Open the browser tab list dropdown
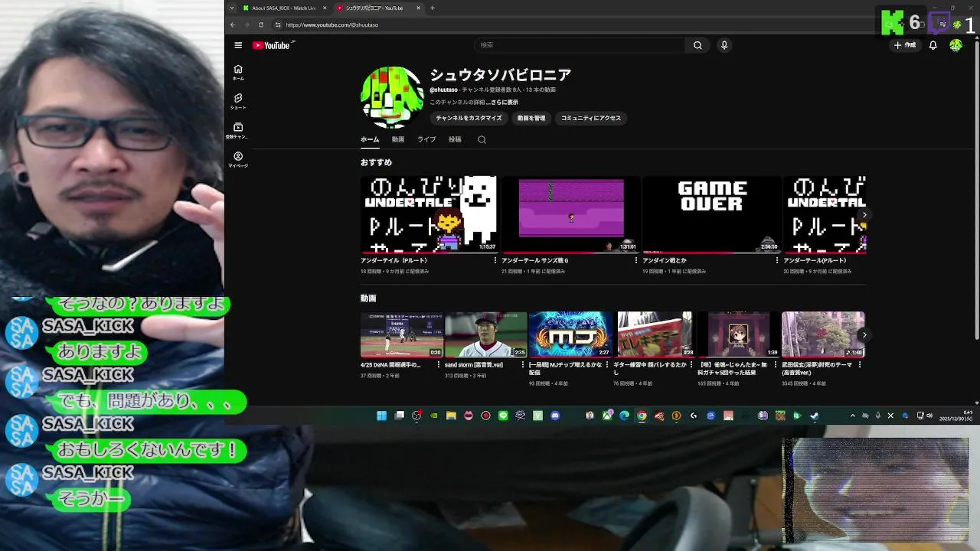This screenshot has height=551, width=980. click(x=232, y=8)
